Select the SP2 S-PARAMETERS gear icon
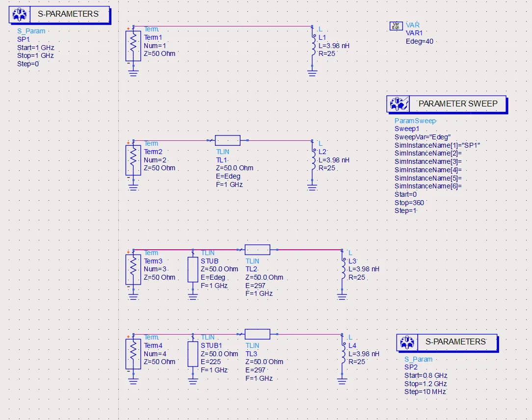The width and height of the screenshot is (532, 420). click(x=407, y=342)
